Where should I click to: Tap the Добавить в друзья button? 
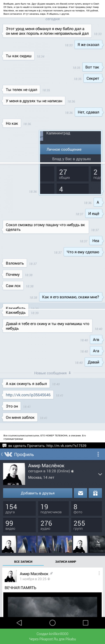[38, 493]
